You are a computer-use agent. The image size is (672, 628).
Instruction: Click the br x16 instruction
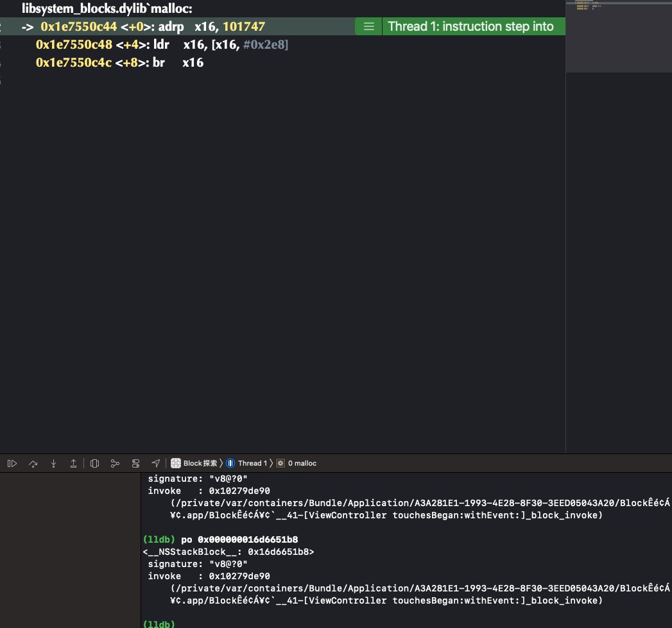coord(178,62)
